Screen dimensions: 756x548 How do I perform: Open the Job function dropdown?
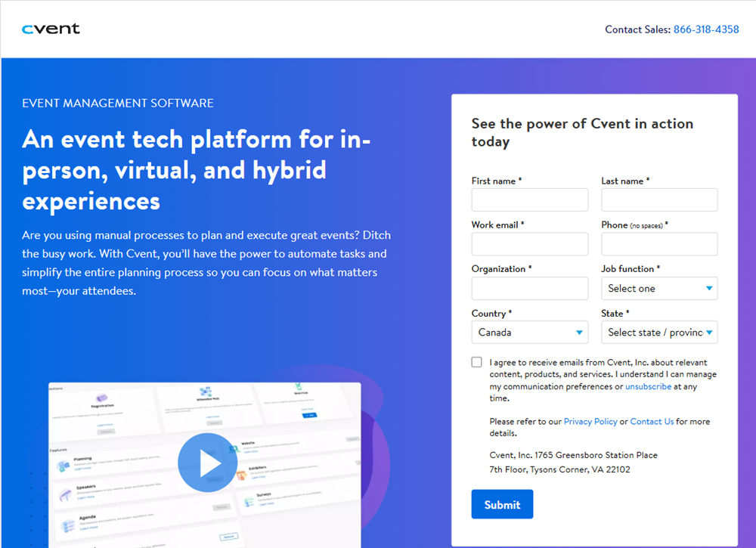(659, 288)
